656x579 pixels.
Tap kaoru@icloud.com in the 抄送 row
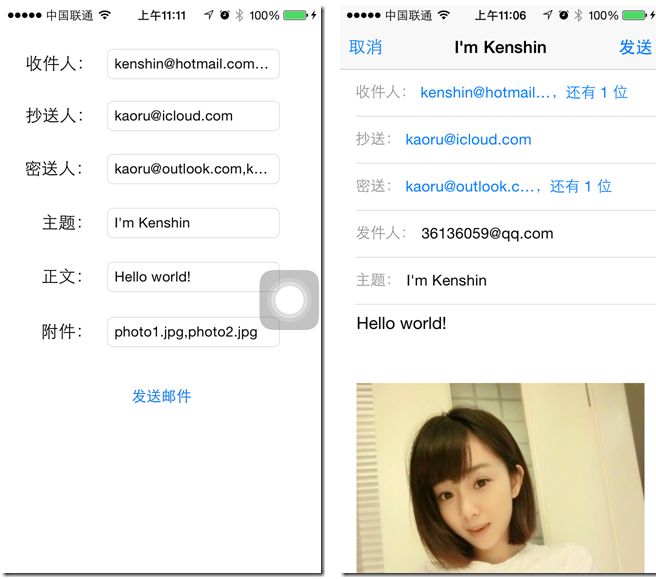tap(468, 139)
